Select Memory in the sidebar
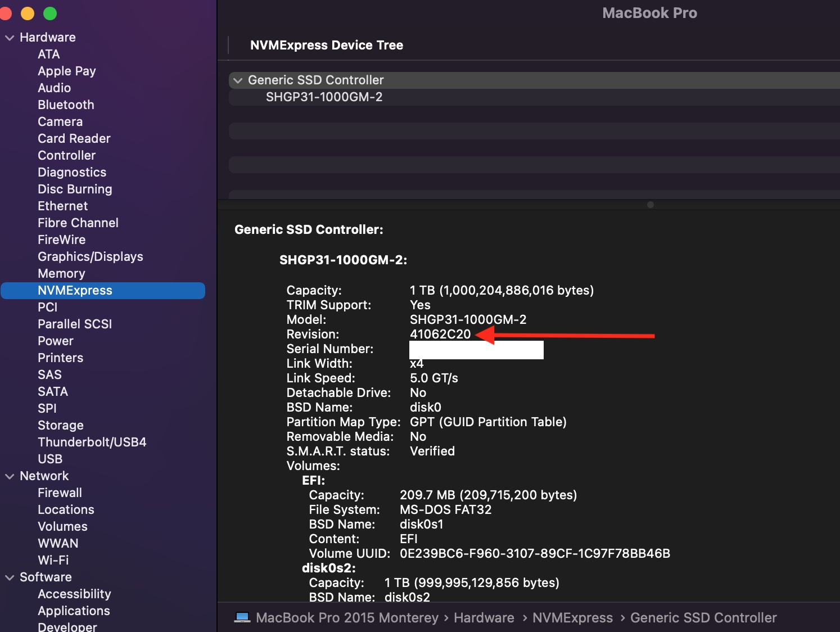The width and height of the screenshot is (840, 632). [x=61, y=274]
